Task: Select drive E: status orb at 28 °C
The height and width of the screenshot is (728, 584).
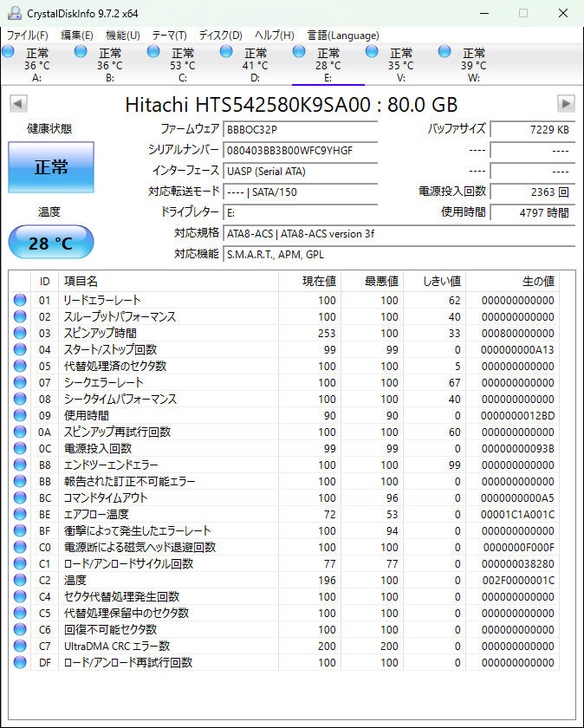Action: pos(300,51)
